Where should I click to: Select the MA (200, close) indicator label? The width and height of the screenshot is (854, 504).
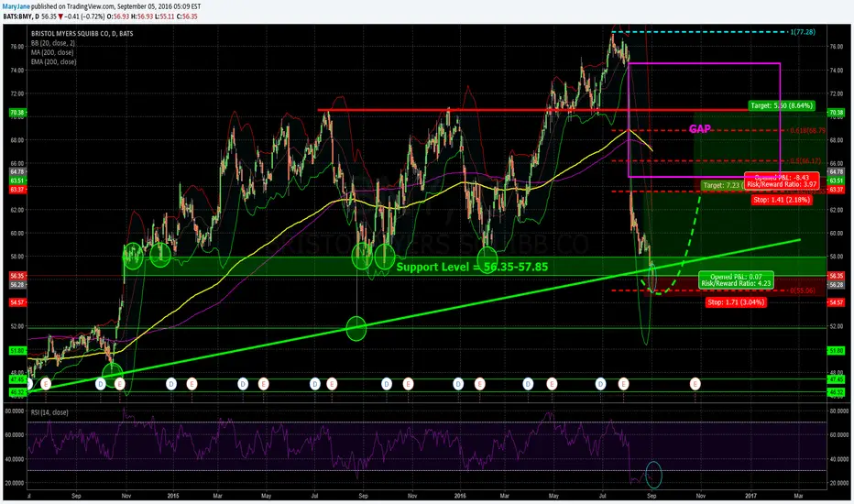(52, 52)
